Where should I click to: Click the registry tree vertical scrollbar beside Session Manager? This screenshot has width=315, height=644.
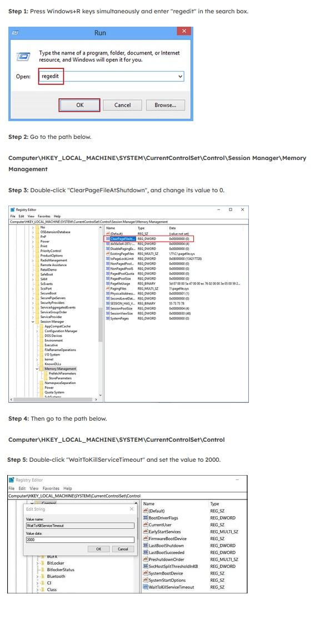pyautogui.click(x=101, y=325)
